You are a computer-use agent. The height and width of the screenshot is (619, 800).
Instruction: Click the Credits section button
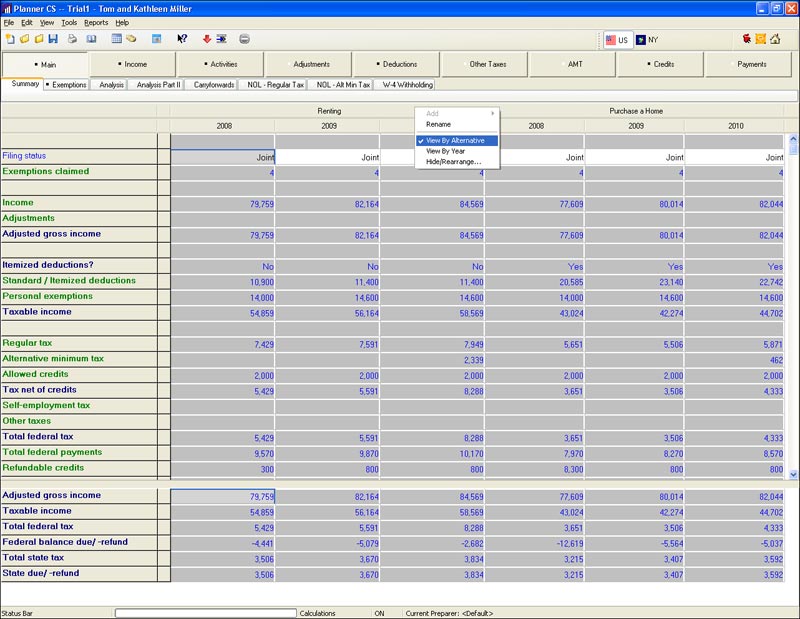point(660,64)
